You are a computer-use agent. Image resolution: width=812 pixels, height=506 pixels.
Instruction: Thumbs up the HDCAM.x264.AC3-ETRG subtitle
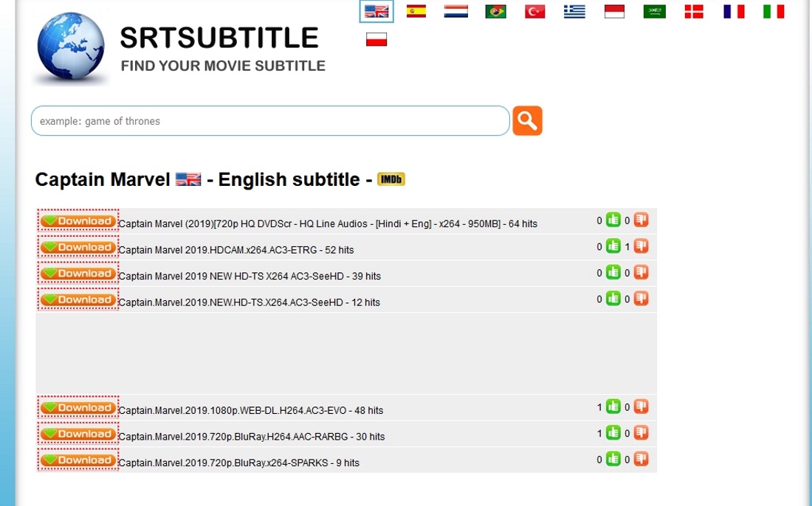tap(613, 246)
